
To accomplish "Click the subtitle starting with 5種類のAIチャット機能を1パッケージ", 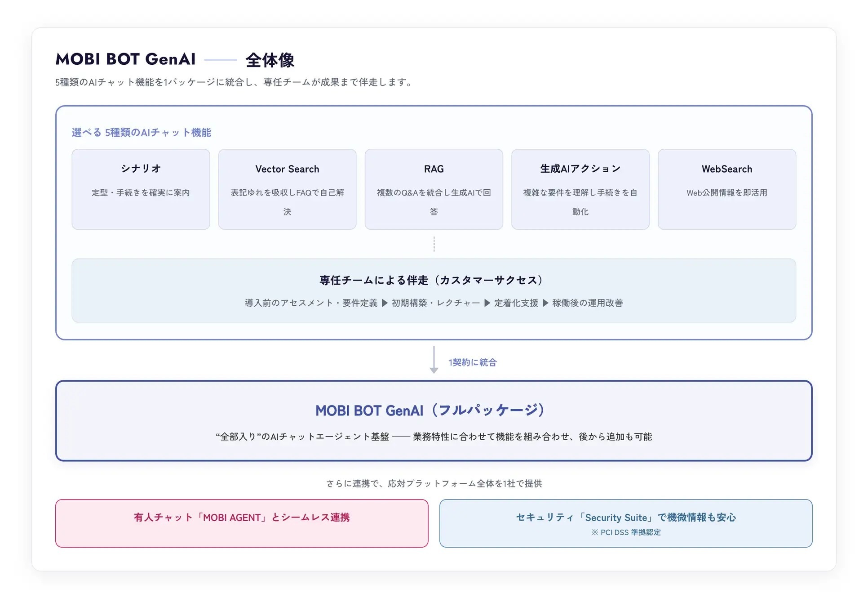I will click(234, 82).
